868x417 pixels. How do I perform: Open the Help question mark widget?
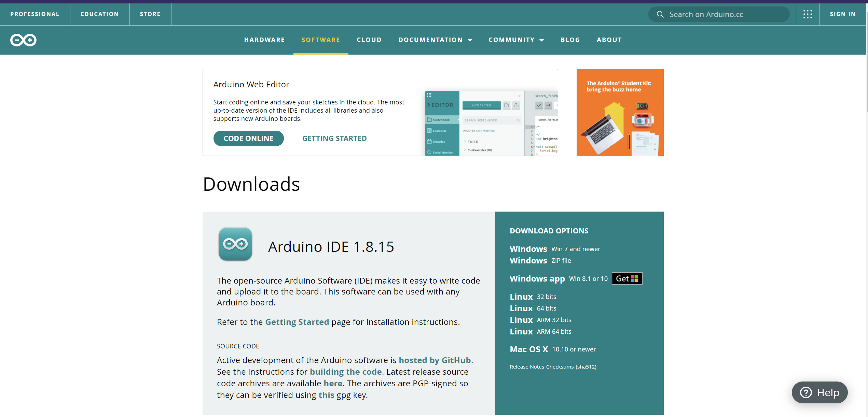tap(819, 392)
